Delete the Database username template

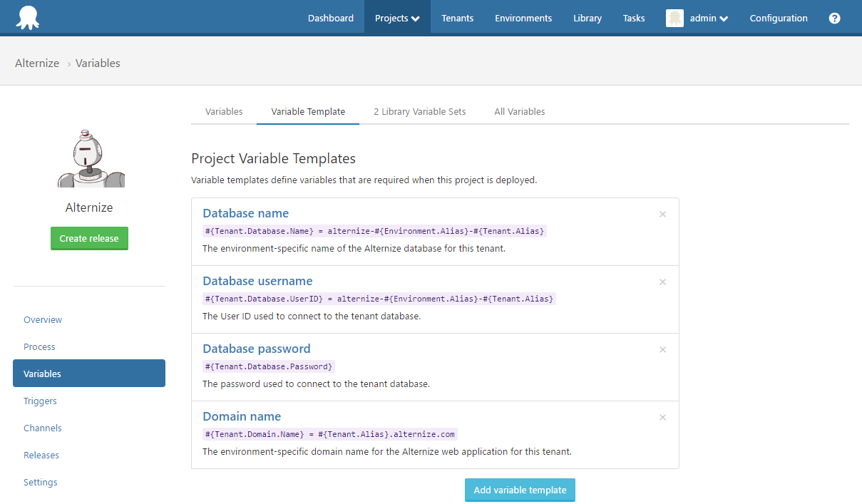662,282
